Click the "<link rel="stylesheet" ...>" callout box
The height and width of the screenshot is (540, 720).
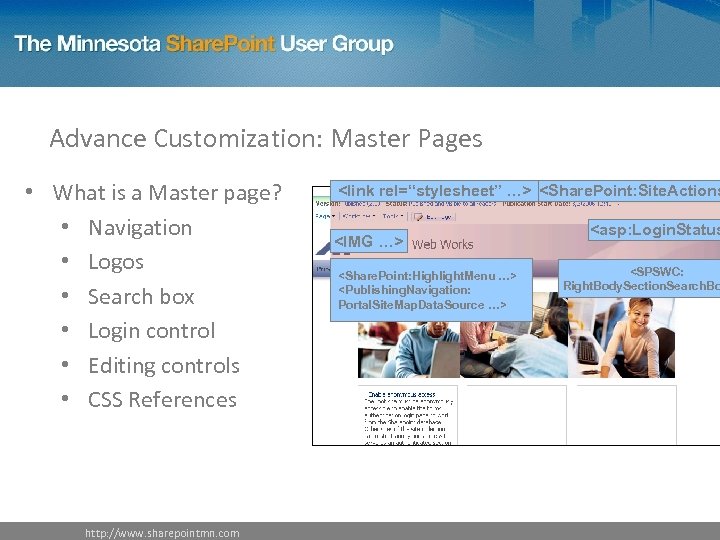point(434,191)
